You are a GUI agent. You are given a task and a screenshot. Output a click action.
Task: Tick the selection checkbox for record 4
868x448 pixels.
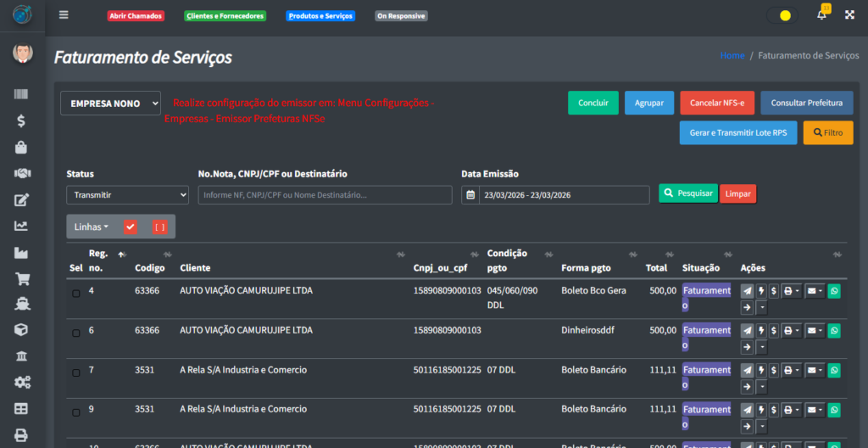click(75, 294)
